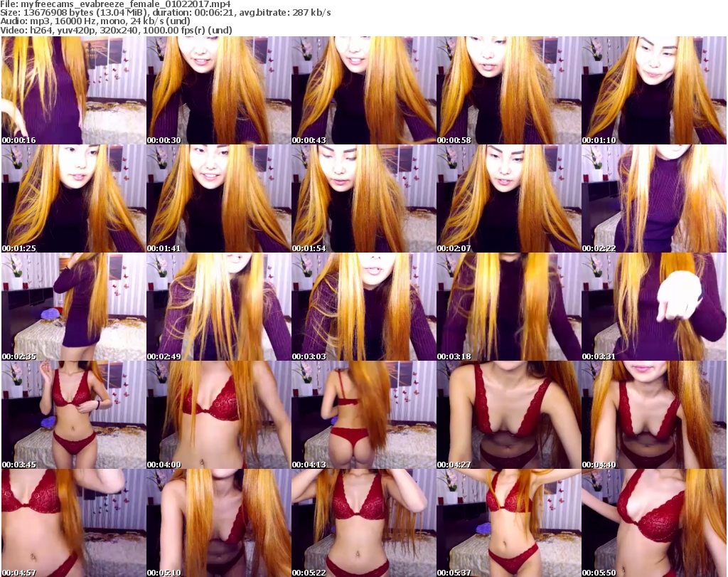Viewport: 728px width, 577px height.
Task: View the frame timestamped 00:02:49
Action: (219, 307)
